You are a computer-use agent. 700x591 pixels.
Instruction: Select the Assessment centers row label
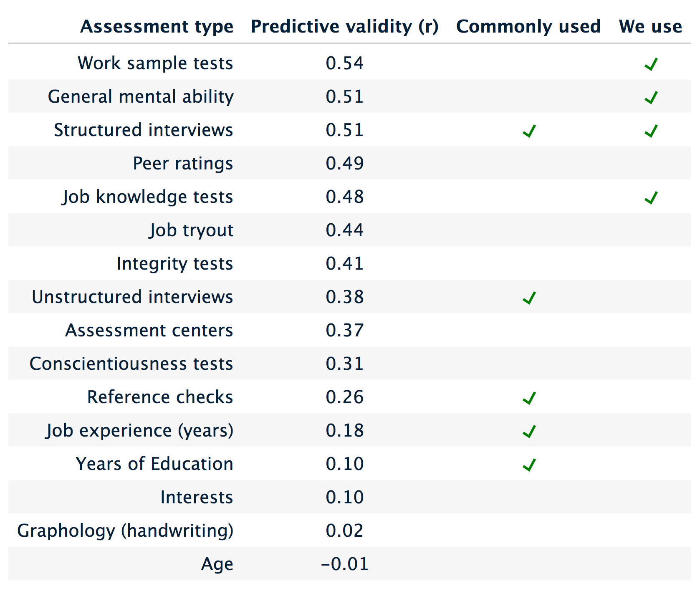pos(149,330)
